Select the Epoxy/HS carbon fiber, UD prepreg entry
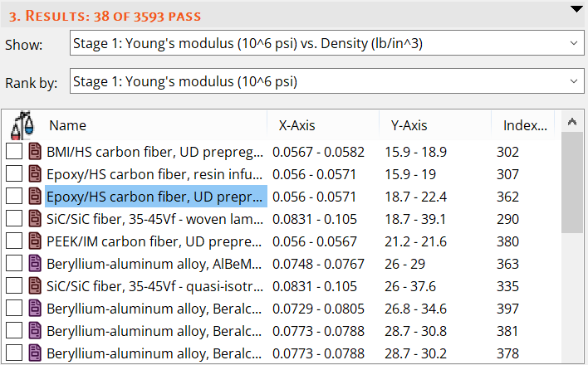 [x=156, y=197]
